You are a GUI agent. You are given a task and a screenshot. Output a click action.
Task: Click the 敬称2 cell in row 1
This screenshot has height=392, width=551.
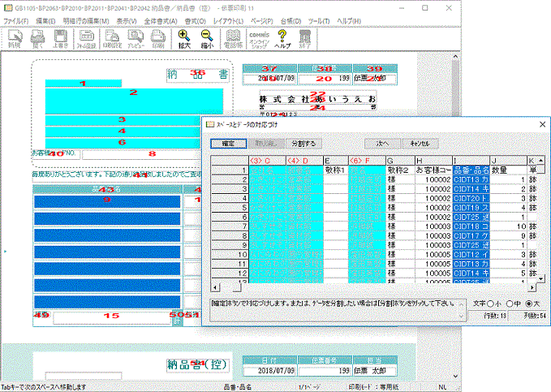[x=400, y=170]
